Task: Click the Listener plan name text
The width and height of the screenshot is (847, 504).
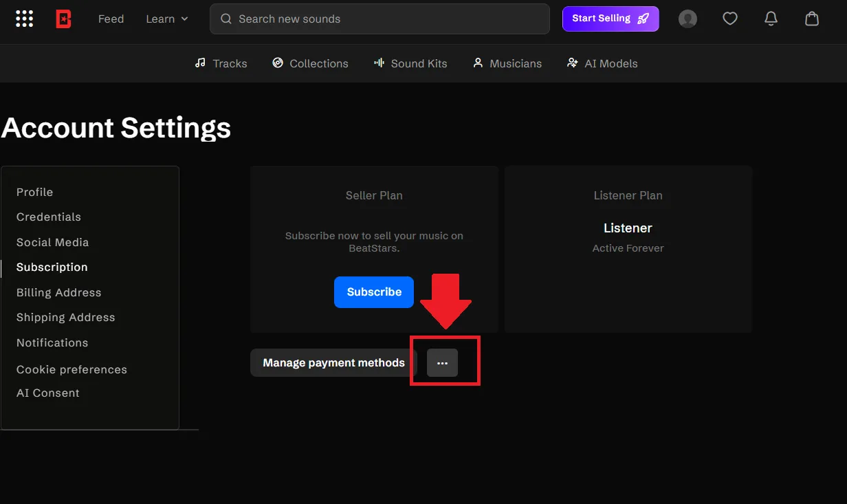Action: (x=628, y=228)
